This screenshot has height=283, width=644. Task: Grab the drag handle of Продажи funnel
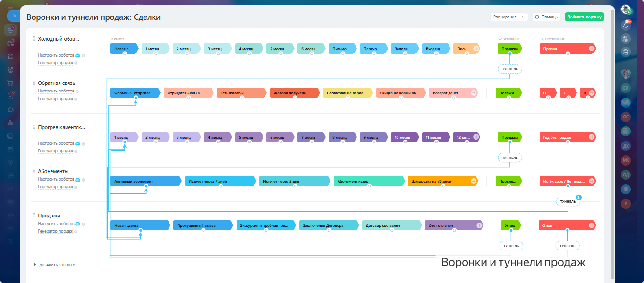34,216
